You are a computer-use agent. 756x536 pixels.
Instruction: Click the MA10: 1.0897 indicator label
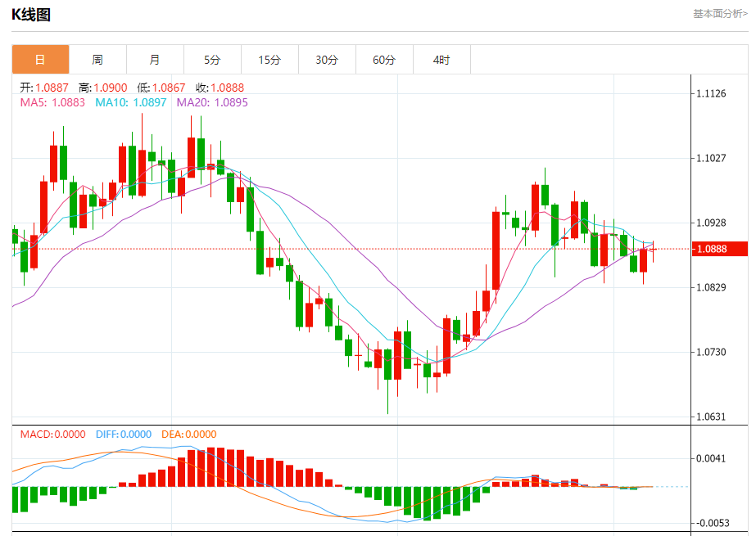(x=131, y=102)
